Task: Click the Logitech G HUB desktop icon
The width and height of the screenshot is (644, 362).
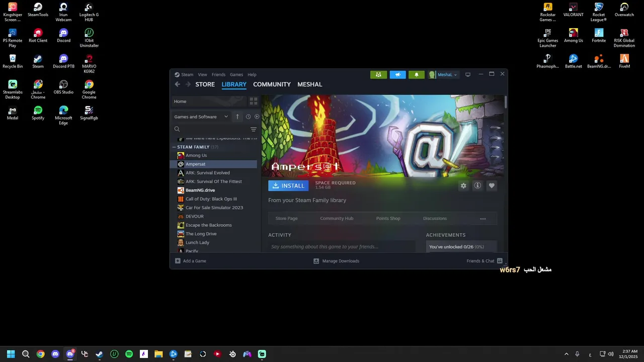Action: pyautogui.click(x=89, y=13)
